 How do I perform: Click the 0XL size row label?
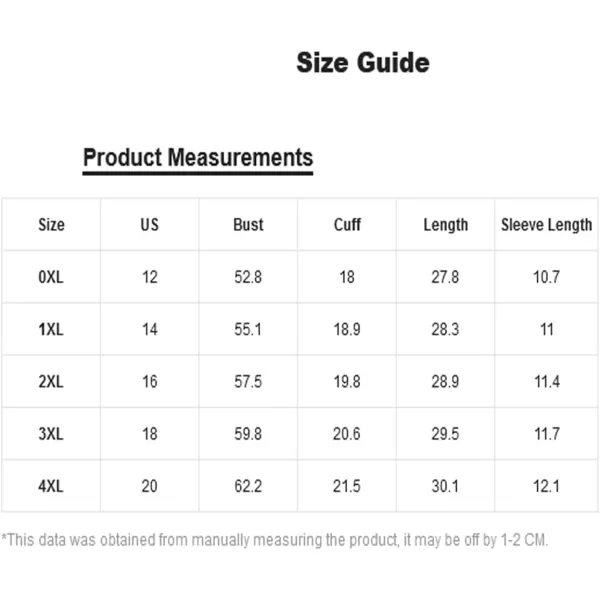coord(51,277)
